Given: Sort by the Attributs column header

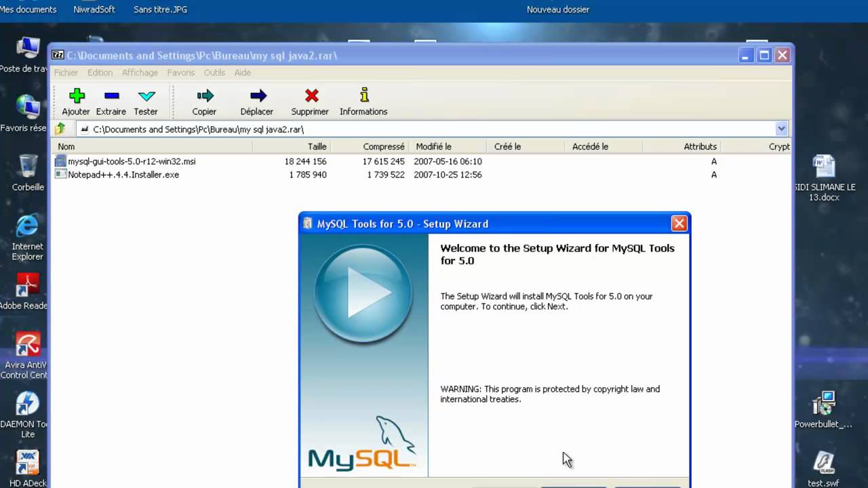Looking at the screenshot, I should pos(682,146).
